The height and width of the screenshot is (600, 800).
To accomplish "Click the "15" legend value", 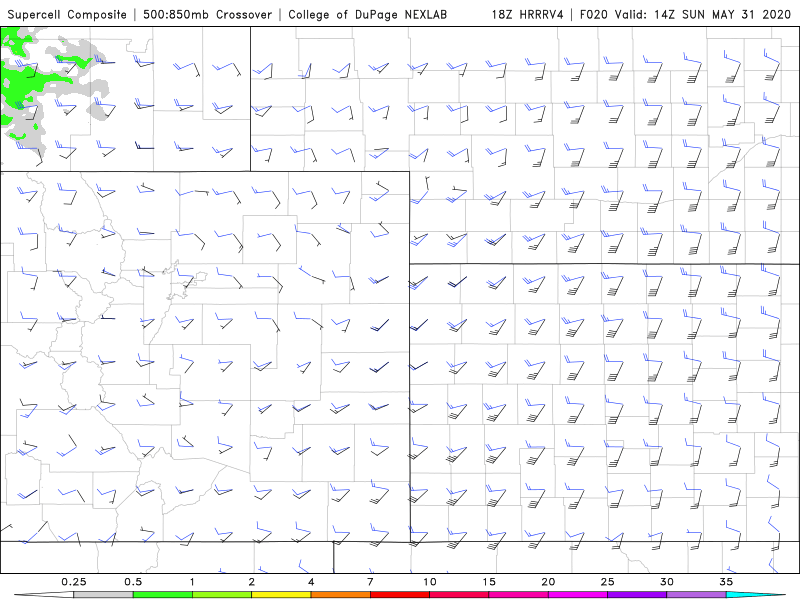I will click(x=489, y=582).
